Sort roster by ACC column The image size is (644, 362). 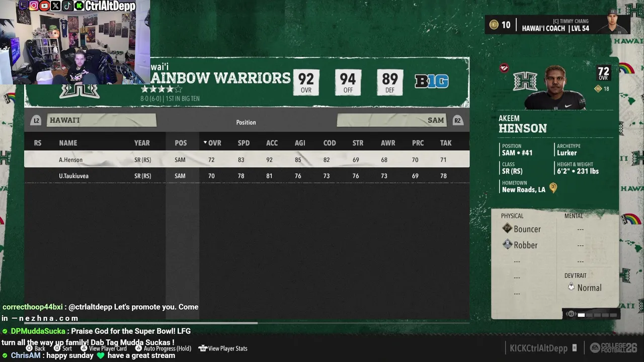click(272, 143)
